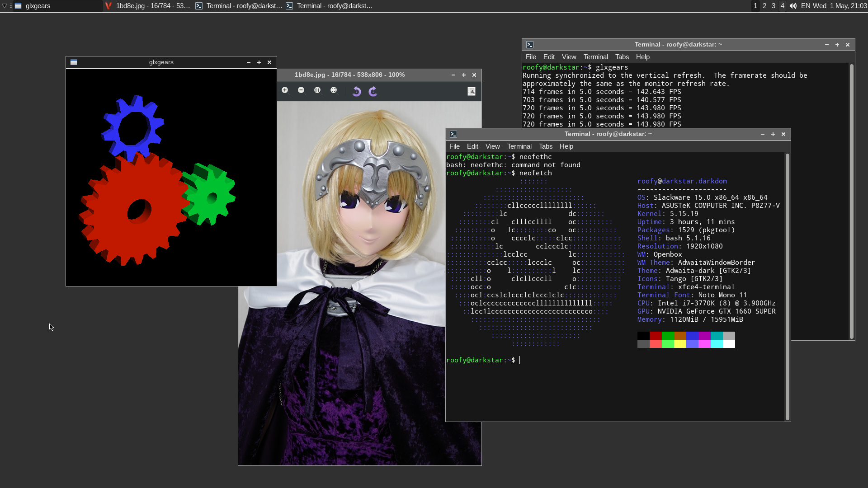Click the back terminal vertical scrollbar
This screenshot has height=488, width=868.
pyautogui.click(x=851, y=202)
